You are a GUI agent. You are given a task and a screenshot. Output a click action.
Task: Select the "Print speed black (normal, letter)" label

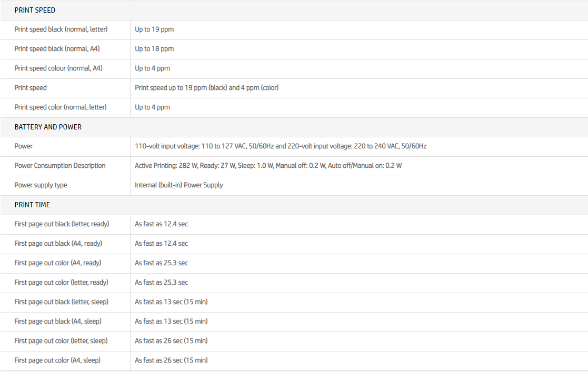(x=61, y=29)
